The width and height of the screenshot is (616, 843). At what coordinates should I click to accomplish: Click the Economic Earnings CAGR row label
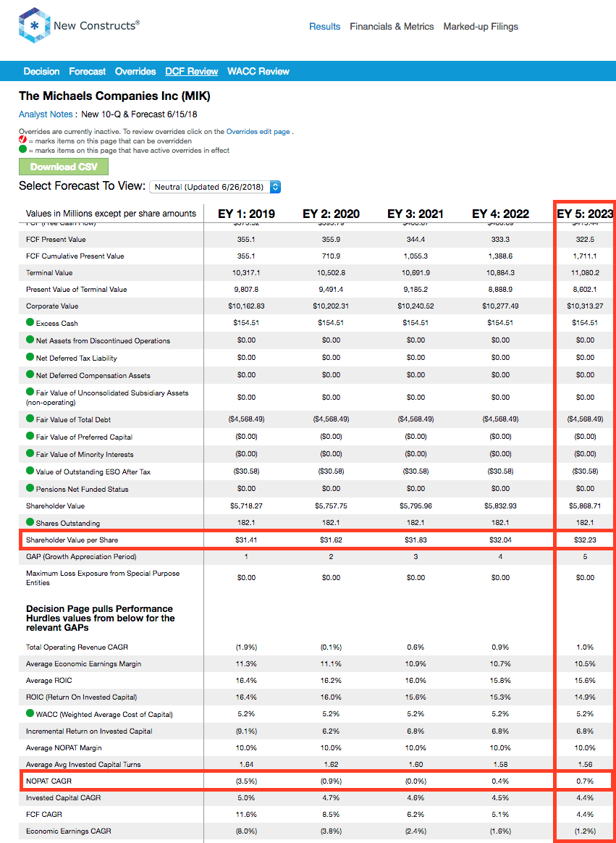[x=67, y=831]
